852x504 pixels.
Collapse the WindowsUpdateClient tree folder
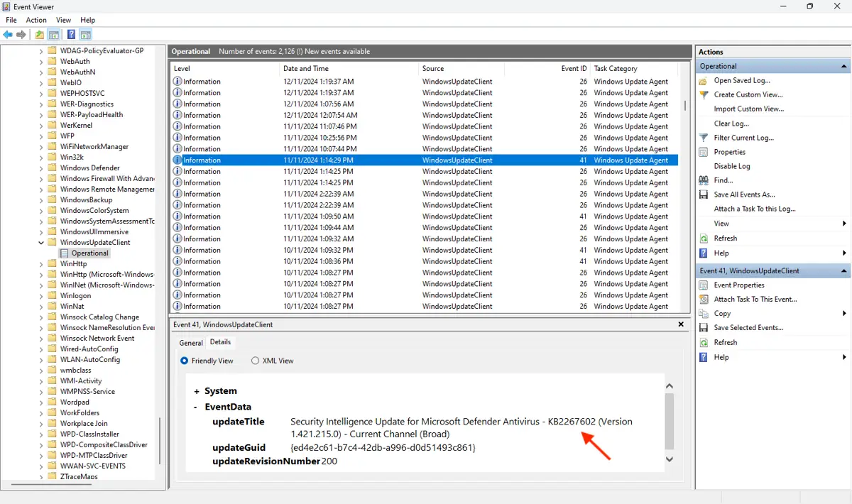41,243
